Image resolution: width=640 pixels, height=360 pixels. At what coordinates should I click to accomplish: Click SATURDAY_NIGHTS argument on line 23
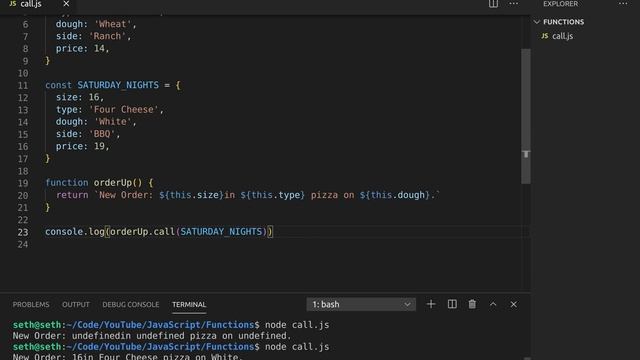[x=221, y=231]
